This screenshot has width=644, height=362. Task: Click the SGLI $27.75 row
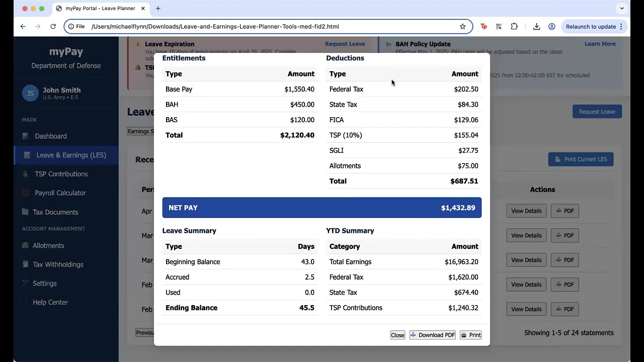click(x=404, y=150)
